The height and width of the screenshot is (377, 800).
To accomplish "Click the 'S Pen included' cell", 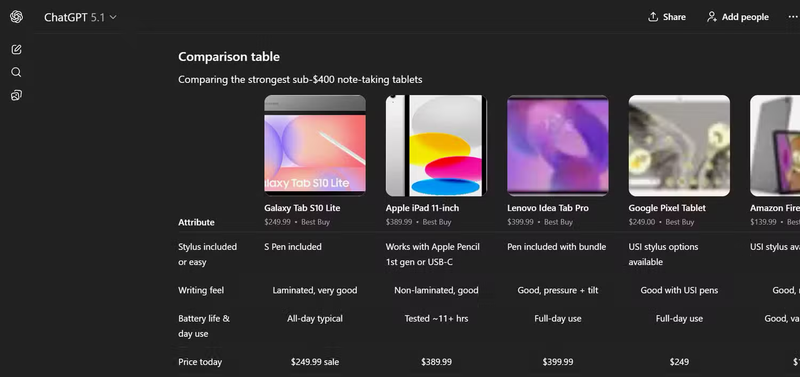I will 292,247.
